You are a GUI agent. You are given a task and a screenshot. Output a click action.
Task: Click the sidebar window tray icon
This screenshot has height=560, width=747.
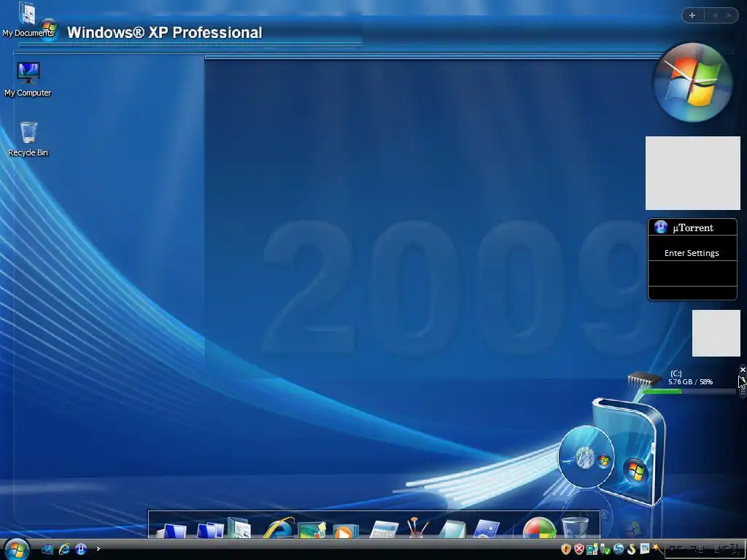[x=645, y=548]
